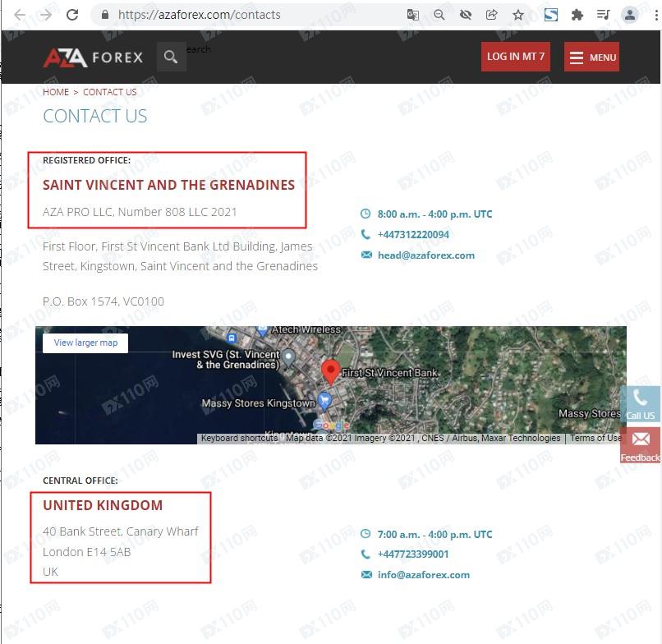
Task: Click the info@azaforex.com email link
Action: point(424,575)
